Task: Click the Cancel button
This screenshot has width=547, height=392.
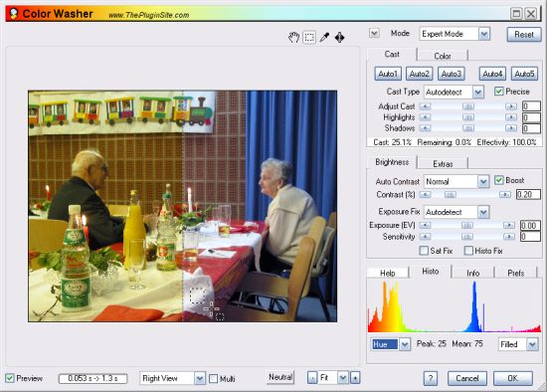Action: [x=467, y=378]
